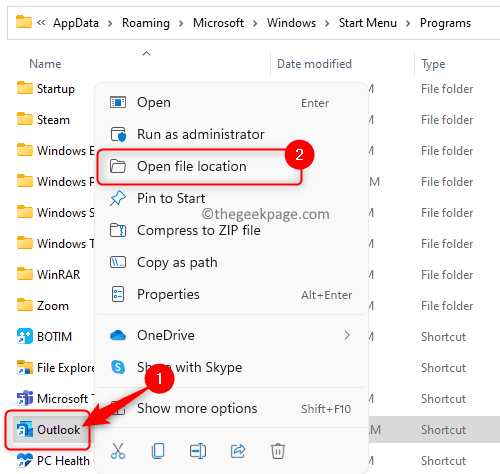Select the Outlook shortcut item

(x=49, y=430)
